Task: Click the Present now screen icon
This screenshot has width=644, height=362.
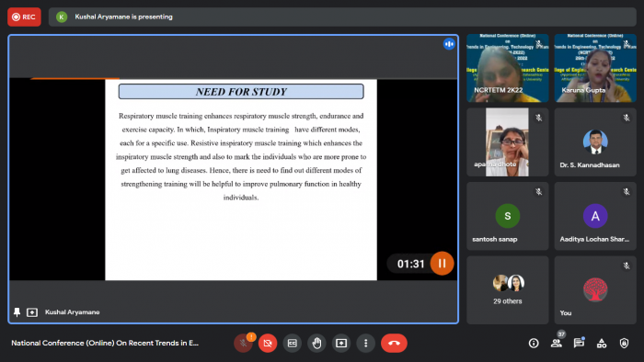Action: coord(341,343)
